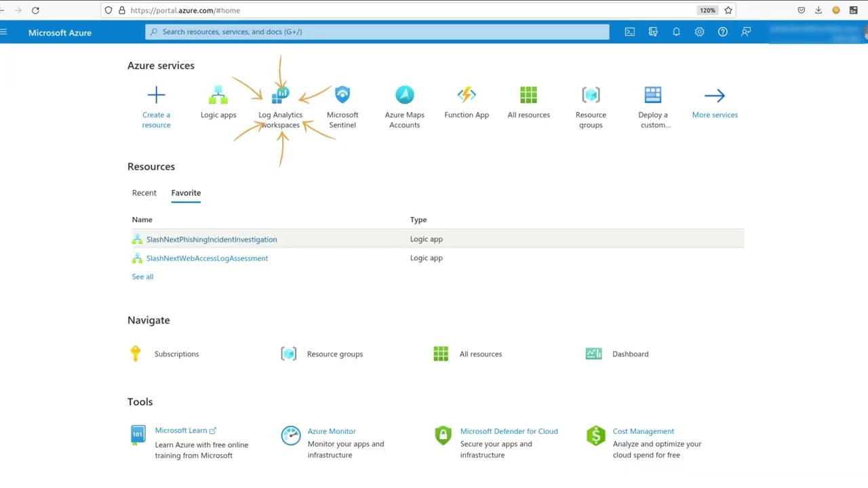The image size is (868, 488).
Task: Open the Help question mark icon
Action: [723, 32]
